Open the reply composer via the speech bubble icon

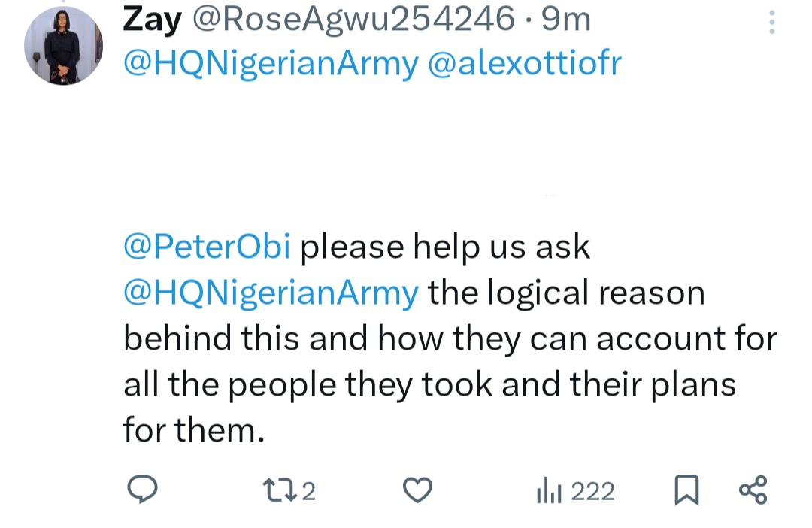(141, 490)
